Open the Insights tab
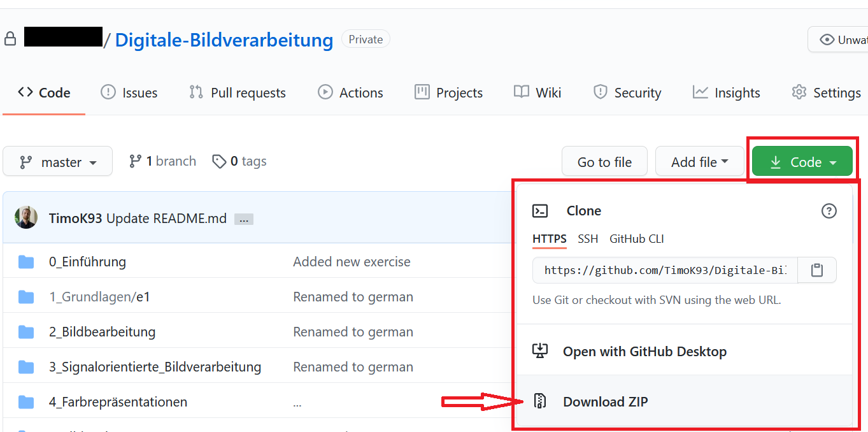The height and width of the screenshot is (432, 868). [727, 93]
